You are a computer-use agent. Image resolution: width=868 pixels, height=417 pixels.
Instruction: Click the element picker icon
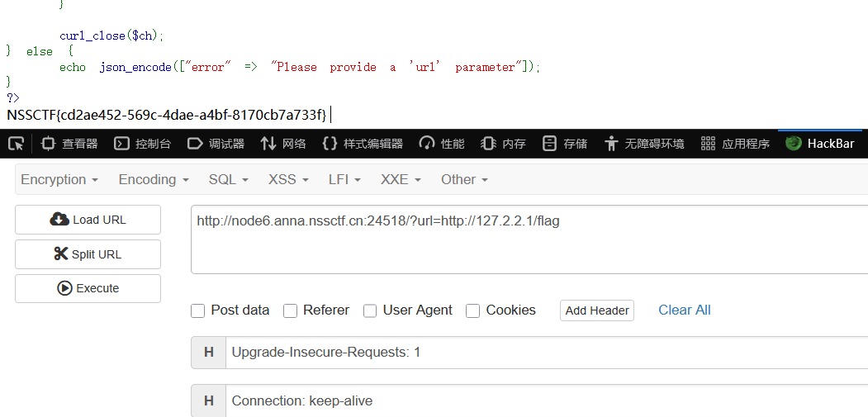[x=16, y=144]
